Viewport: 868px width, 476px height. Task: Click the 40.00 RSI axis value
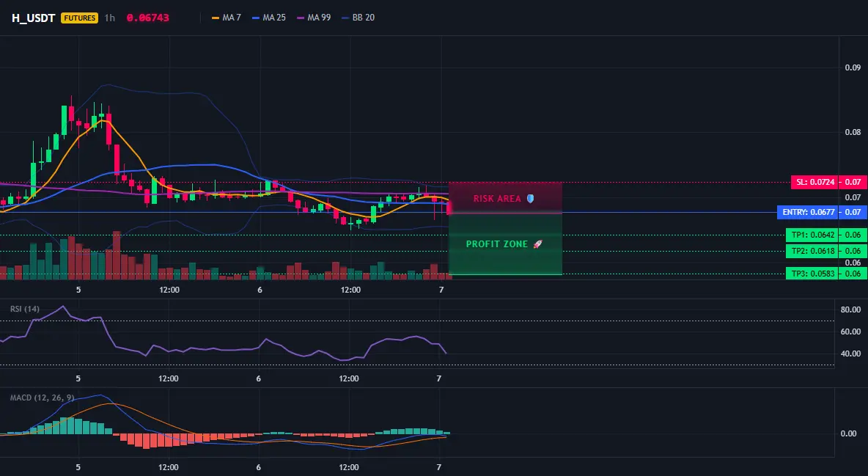pyautogui.click(x=851, y=354)
